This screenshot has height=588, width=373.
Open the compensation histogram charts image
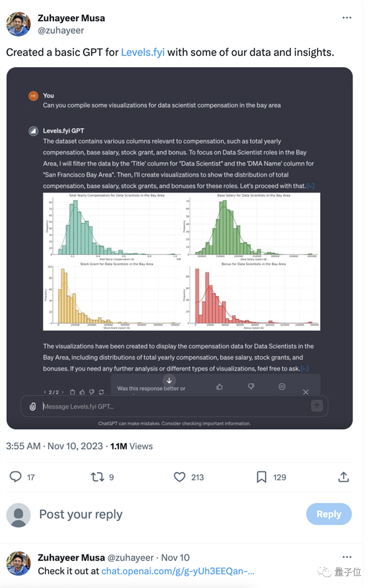click(182, 261)
